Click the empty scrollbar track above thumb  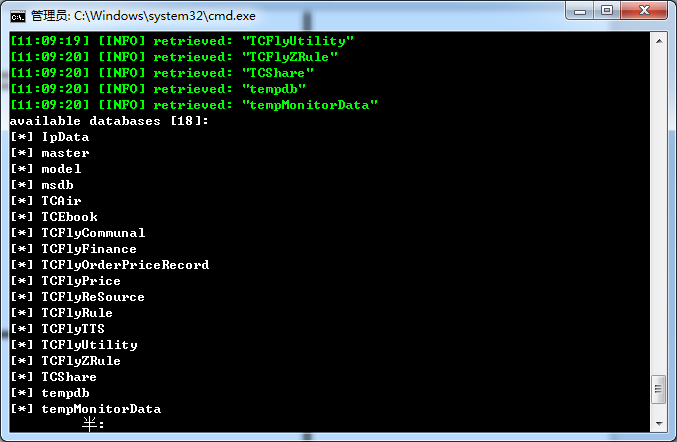[x=659, y=212]
